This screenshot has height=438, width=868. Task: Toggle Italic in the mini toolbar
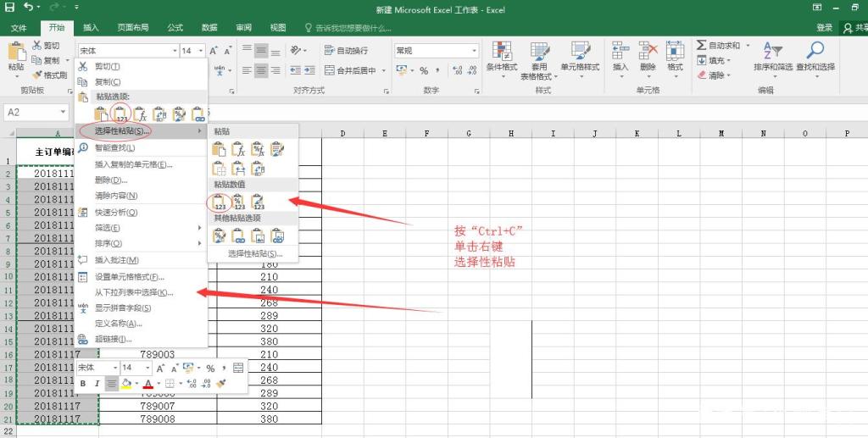point(97,383)
